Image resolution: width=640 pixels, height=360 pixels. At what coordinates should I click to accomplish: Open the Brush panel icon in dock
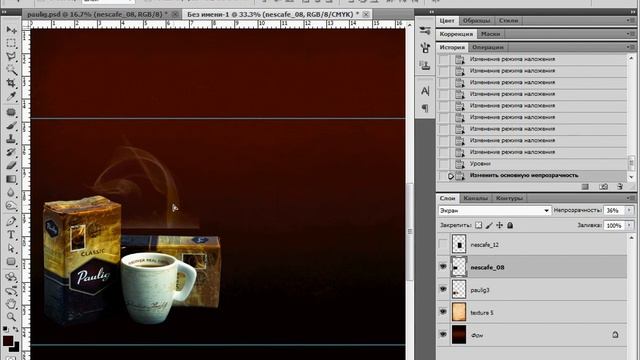[425, 48]
